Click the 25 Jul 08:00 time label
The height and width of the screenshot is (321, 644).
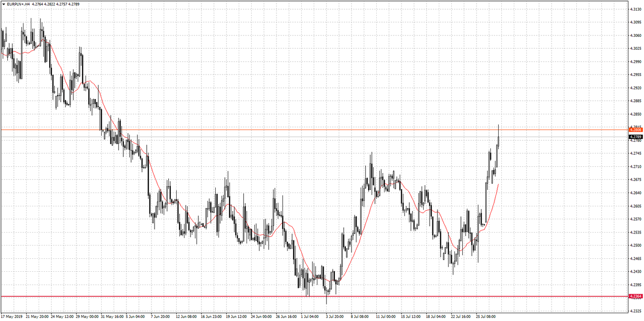486,317
